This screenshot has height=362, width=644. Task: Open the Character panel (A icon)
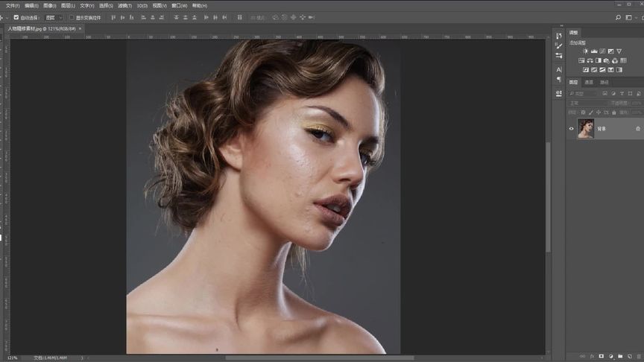(x=559, y=70)
